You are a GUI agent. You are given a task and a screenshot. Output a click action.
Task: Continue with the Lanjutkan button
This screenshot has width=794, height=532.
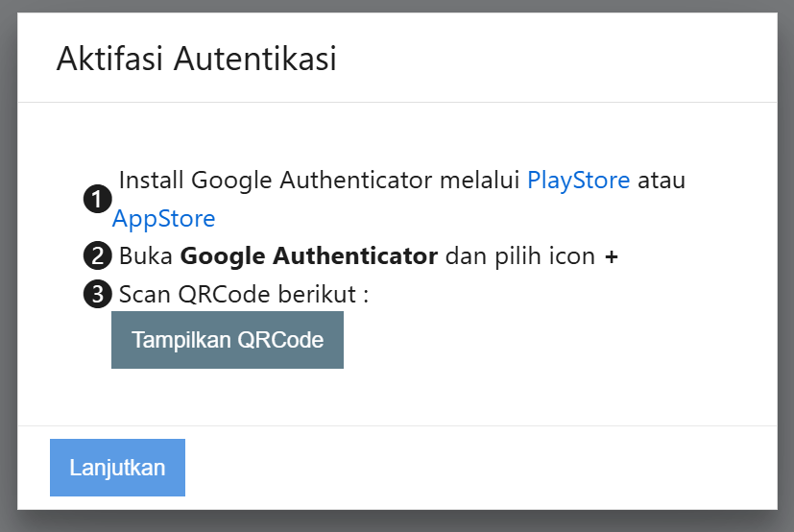(117, 468)
